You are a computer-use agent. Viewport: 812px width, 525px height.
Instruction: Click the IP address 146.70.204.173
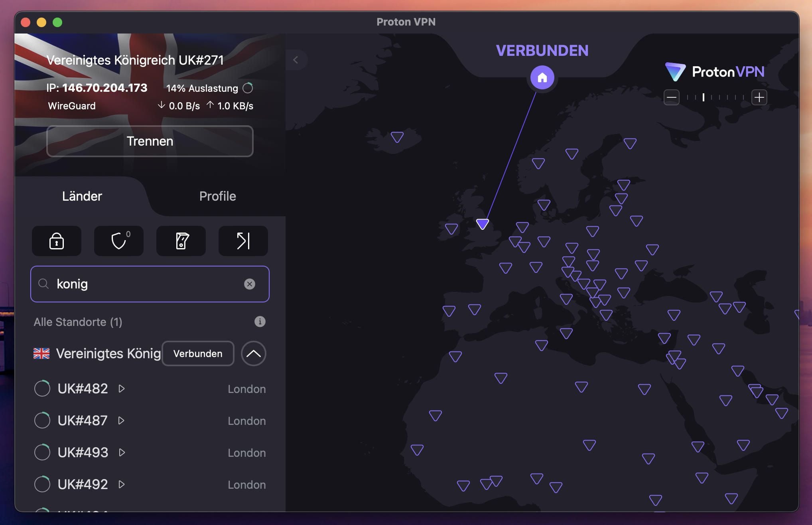point(105,88)
